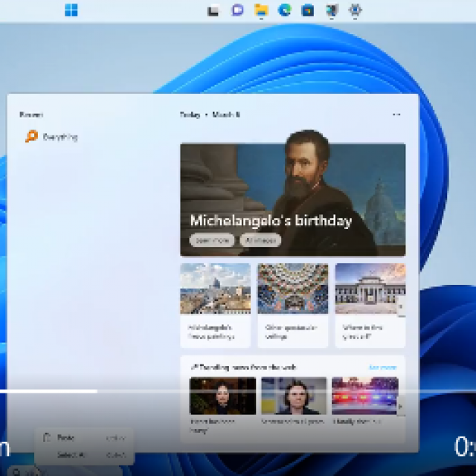Open Microsoft Store from the taskbar

pos(308,10)
